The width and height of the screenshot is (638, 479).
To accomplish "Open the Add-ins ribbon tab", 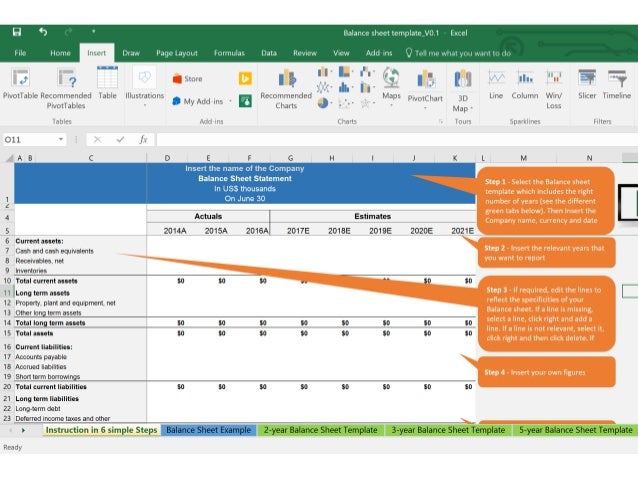I will pyautogui.click(x=378, y=53).
